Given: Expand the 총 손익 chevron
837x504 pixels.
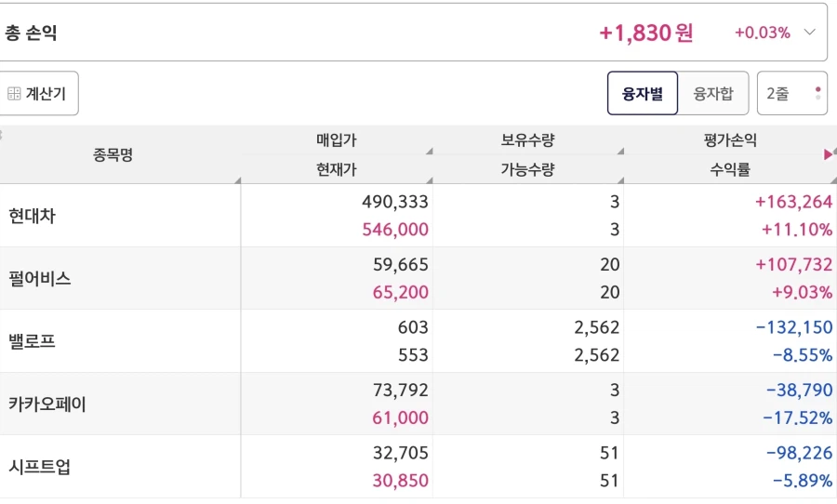Looking at the screenshot, I should pos(810,32).
